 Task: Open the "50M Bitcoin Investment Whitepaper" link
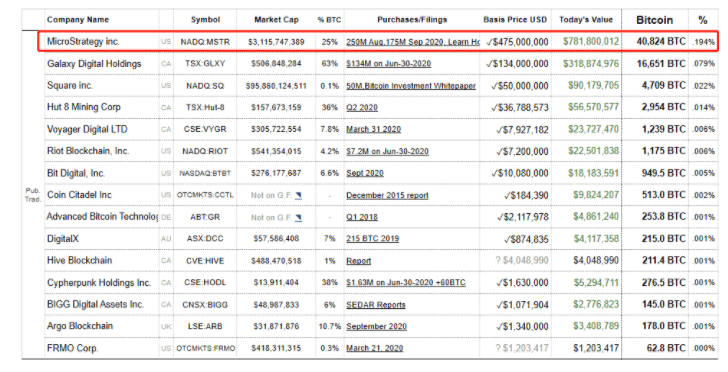[411, 86]
